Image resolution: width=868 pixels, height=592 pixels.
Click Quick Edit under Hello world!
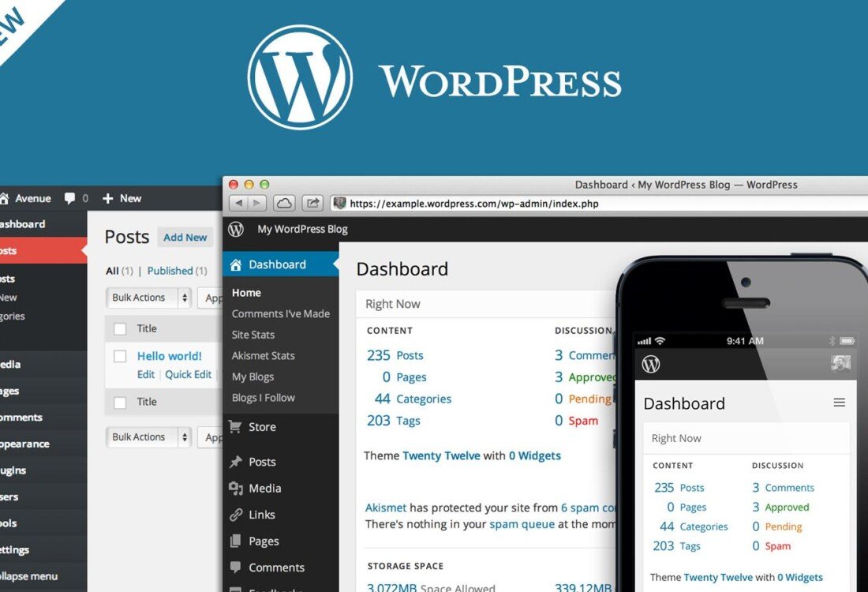coord(189,374)
